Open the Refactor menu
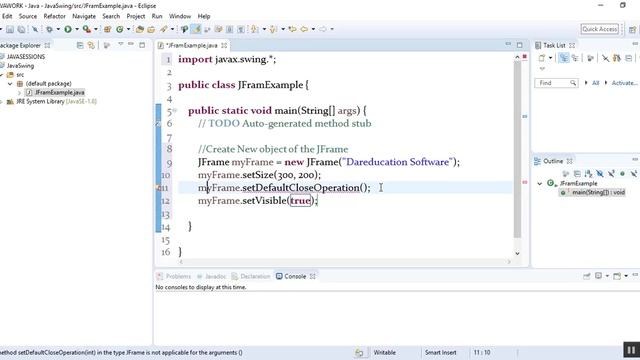This screenshot has height=360, width=640. coord(54,16)
